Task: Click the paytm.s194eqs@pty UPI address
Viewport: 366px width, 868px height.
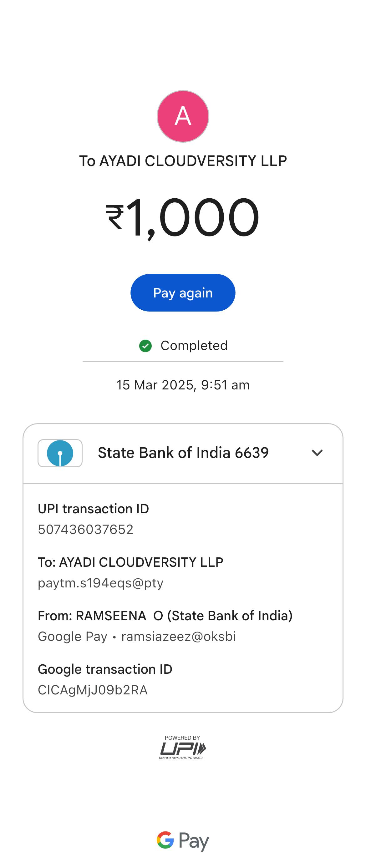Action: pyautogui.click(x=100, y=583)
